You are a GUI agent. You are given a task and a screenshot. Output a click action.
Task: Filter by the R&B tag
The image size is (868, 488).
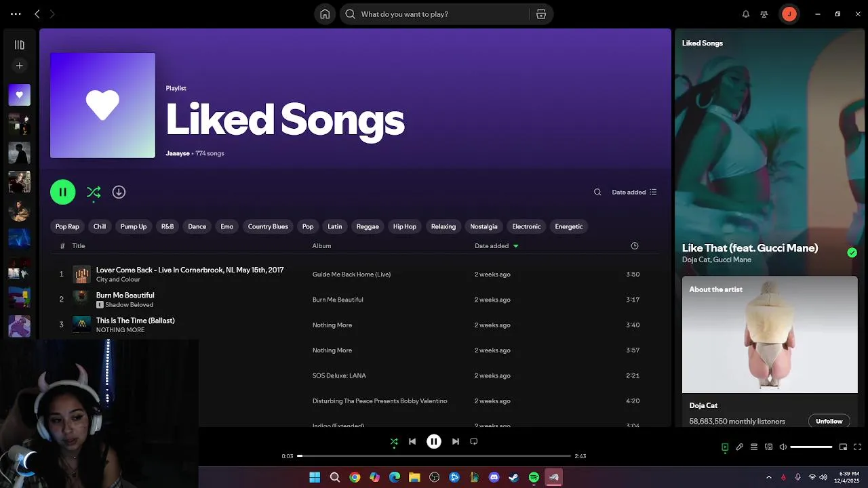(x=167, y=226)
